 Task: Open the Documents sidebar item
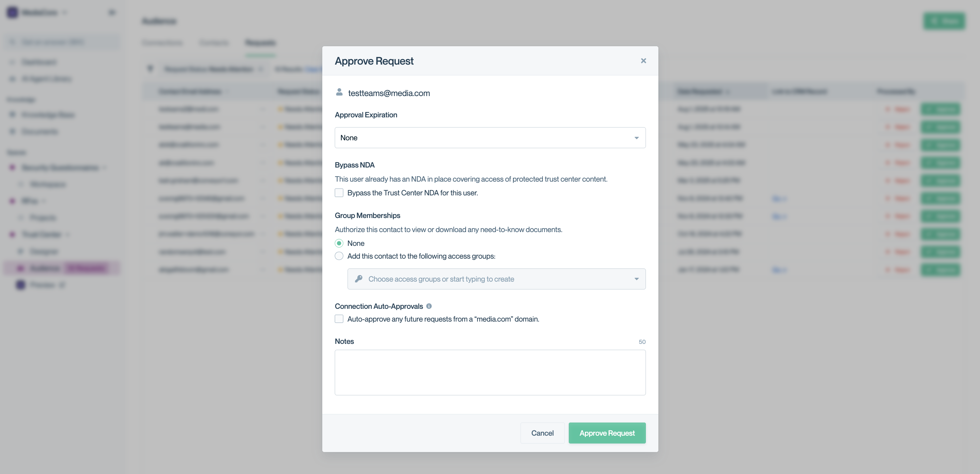tap(40, 131)
